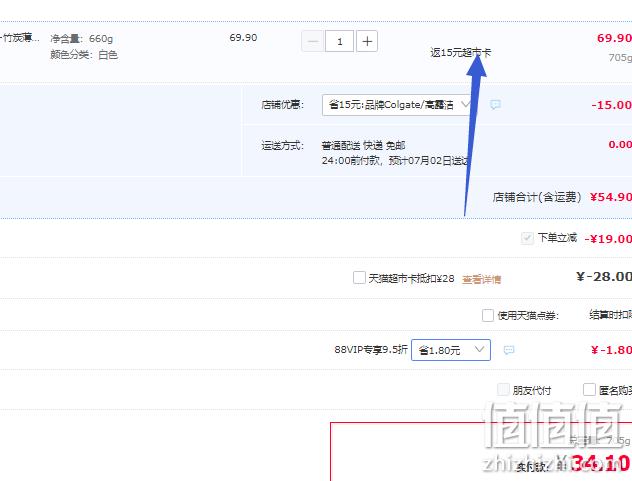Click the 颜色分类: 白色 text
Screen dimensions: 632x481
pos(84,54)
